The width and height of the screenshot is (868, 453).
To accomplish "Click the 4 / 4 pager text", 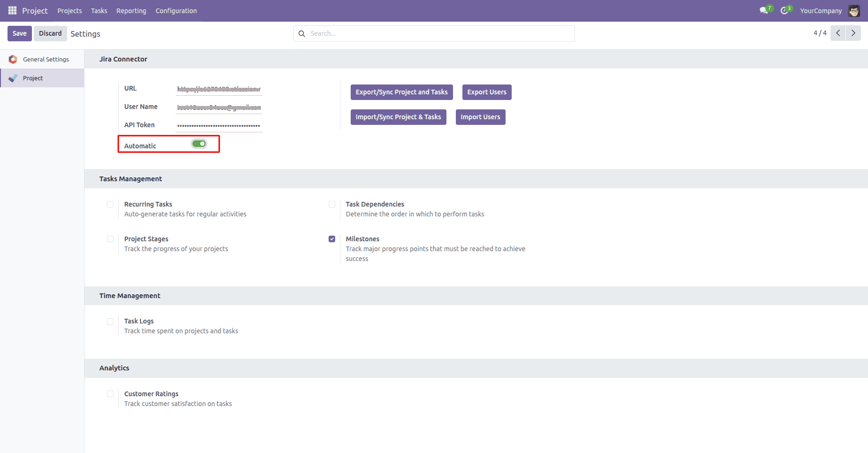I will (820, 33).
